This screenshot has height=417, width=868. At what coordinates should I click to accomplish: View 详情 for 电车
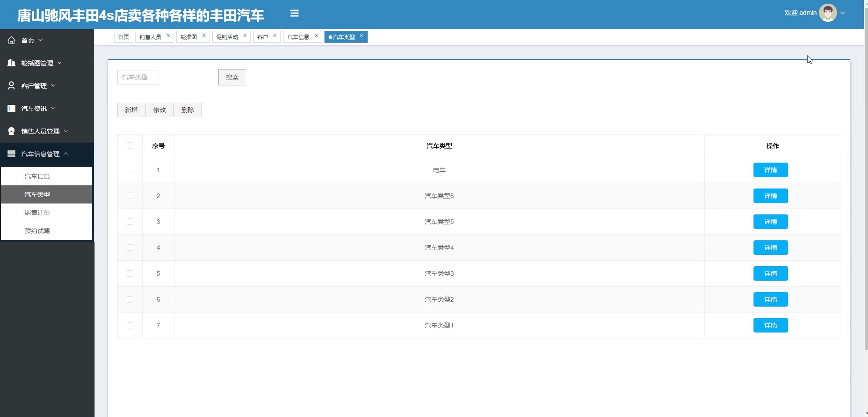click(771, 170)
